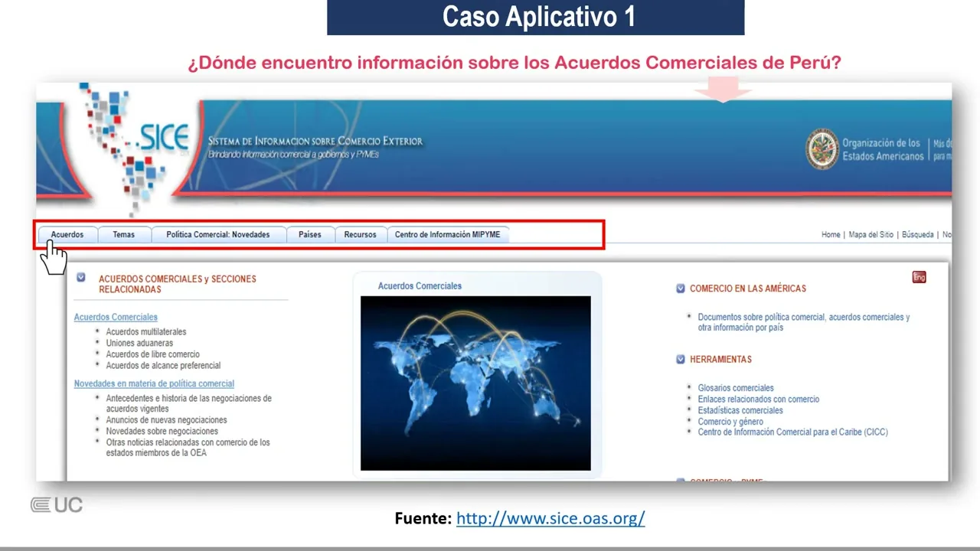Switch language with the red Eng icon
980x551 pixels.
pos(920,277)
